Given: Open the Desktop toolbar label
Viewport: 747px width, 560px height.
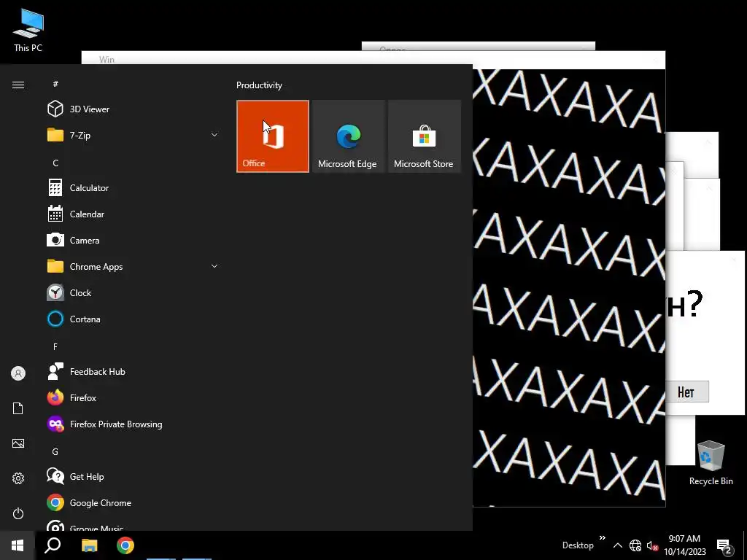Looking at the screenshot, I should [x=578, y=545].
